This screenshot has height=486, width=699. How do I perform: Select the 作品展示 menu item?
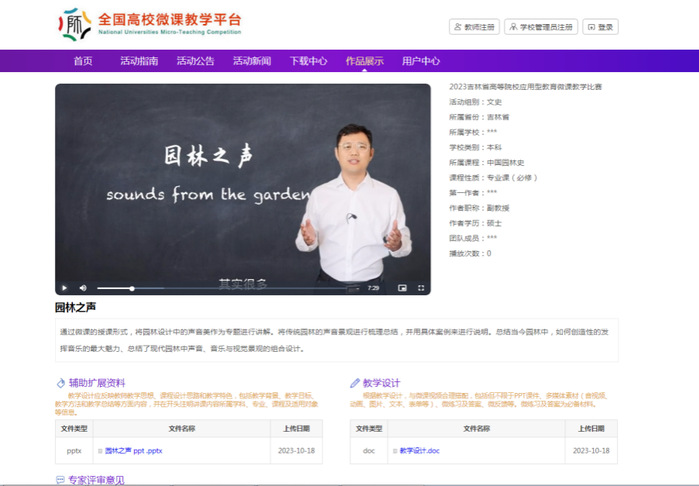coord(365,61)
